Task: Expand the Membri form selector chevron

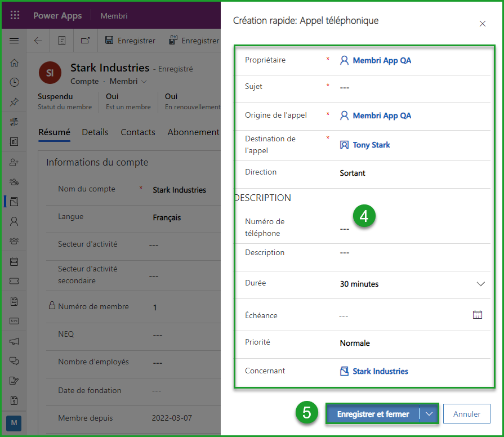Action: 144,82
